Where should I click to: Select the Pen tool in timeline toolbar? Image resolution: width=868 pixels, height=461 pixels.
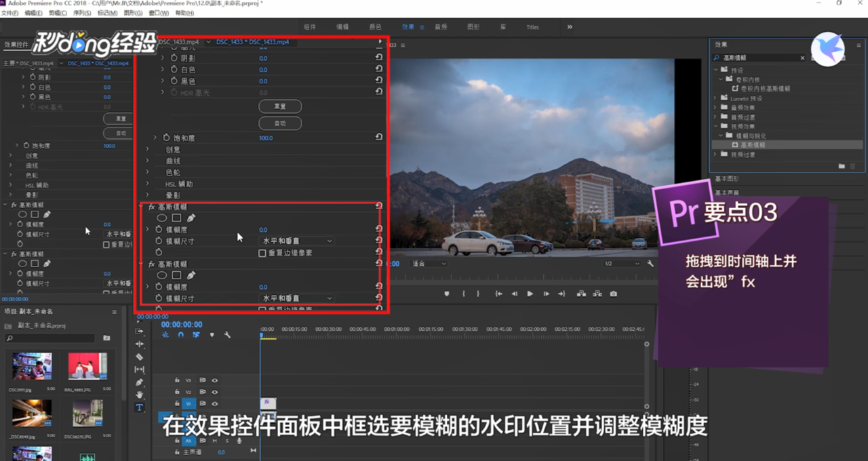click(140, 382)
